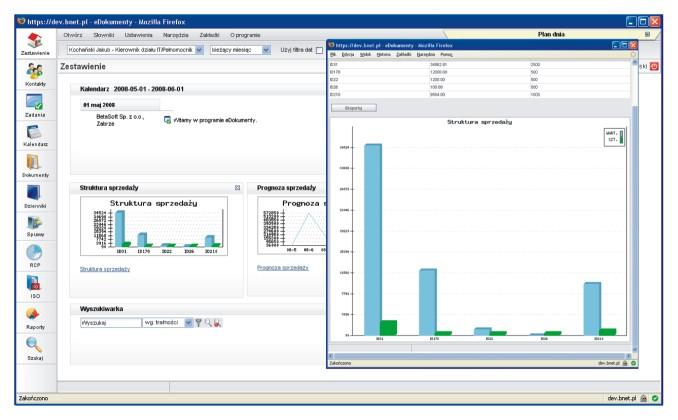Follow the 'Struktura sprzedaży' link
The image size is (678, 420).
pos(105,269)
